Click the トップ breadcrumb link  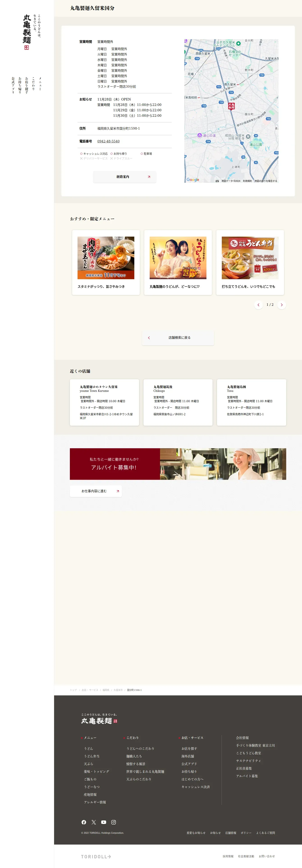click(73, 690)
